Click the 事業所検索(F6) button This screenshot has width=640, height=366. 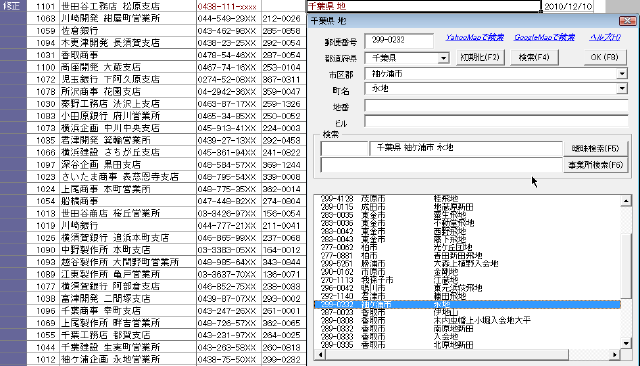pyautogui.click(x=595, y=165)
